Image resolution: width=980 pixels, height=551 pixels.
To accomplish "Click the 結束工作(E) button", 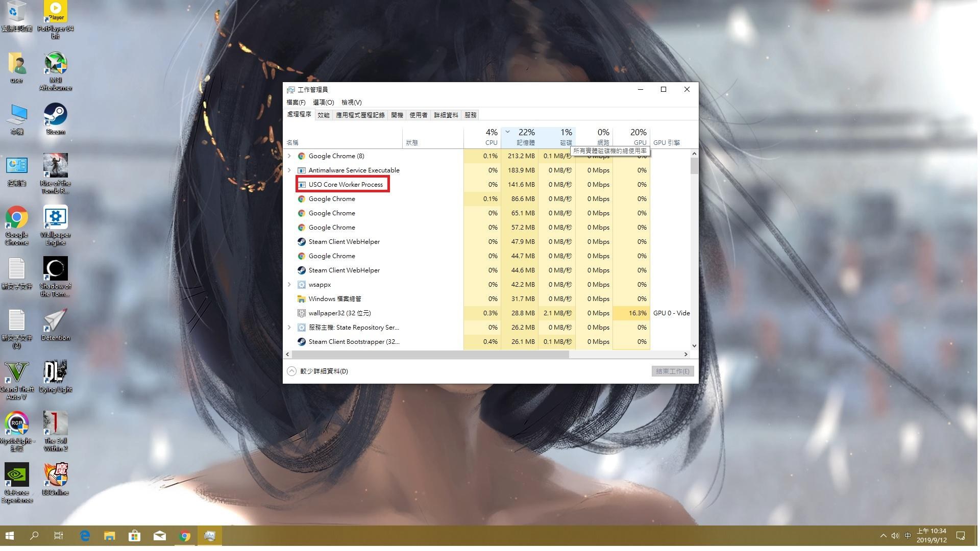I will (673, 371).
